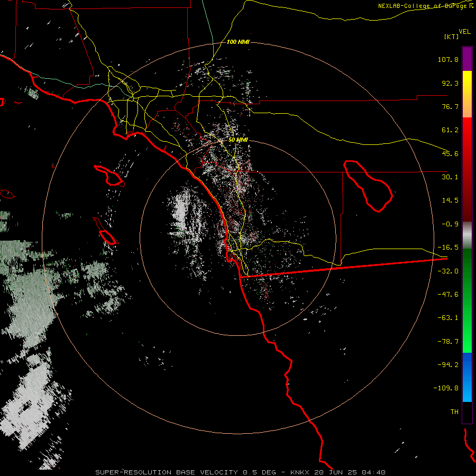Click the -109.8 velocity scale label

pyautogui.click(x=446, y=388)
